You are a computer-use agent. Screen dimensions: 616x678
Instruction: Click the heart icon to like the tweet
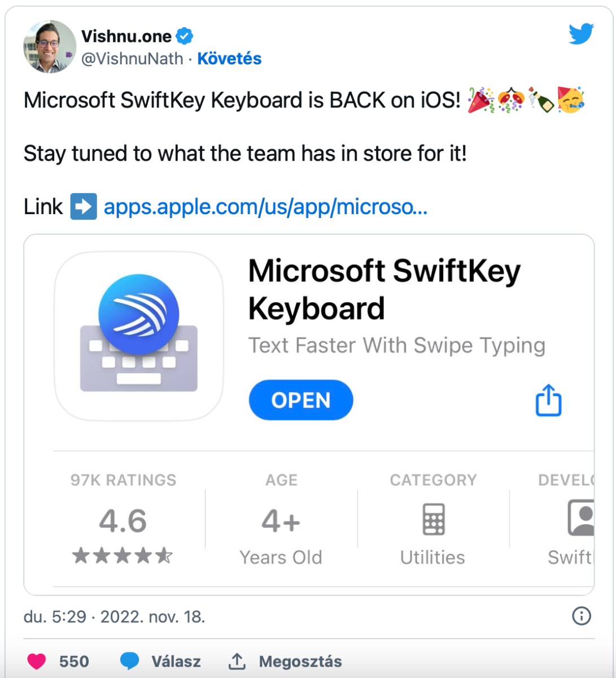(37, 661)
